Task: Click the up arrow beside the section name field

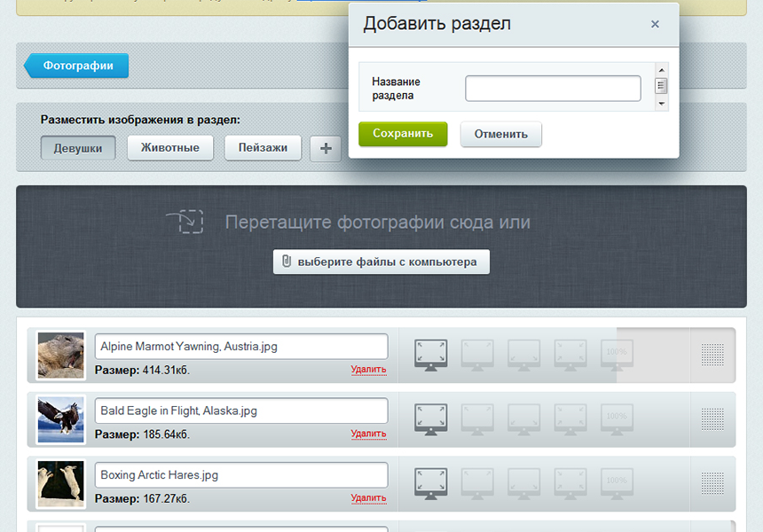Action: [660, 69]
